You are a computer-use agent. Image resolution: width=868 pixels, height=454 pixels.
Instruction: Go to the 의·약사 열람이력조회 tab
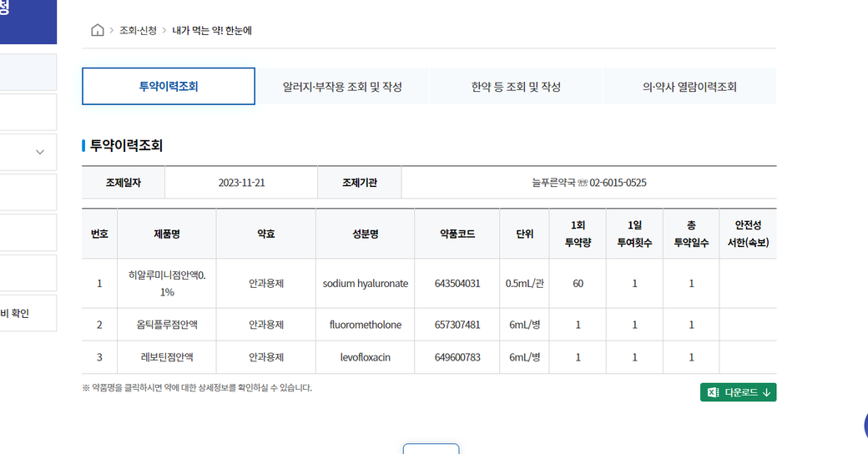pos(689,87)
